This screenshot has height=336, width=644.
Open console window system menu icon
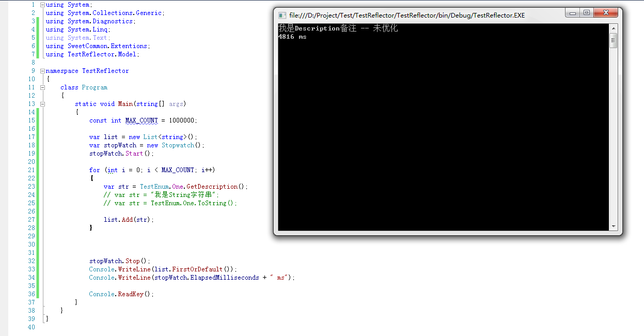[282, 15]
